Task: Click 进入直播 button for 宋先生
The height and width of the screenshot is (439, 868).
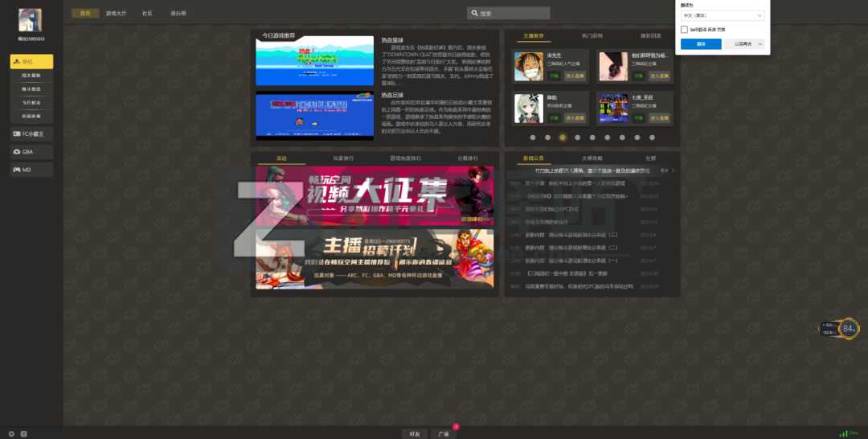Action: click(575, 76)
